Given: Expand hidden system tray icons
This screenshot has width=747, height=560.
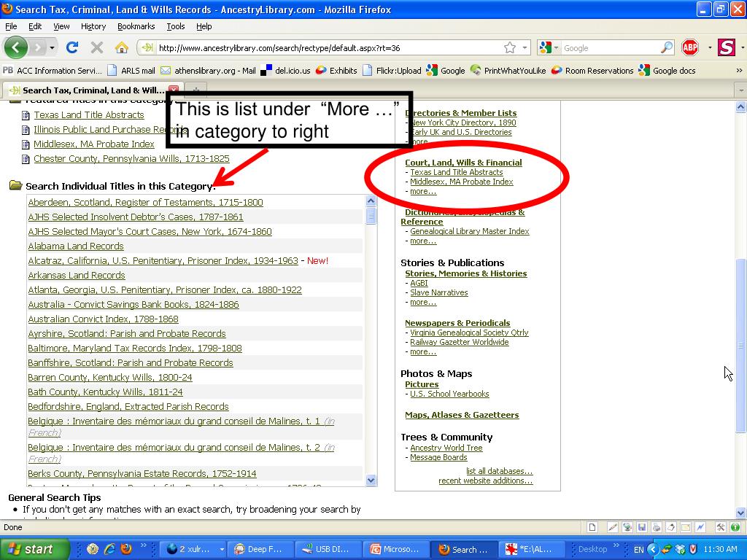Looking at the screenshot, I should point(652,549).
